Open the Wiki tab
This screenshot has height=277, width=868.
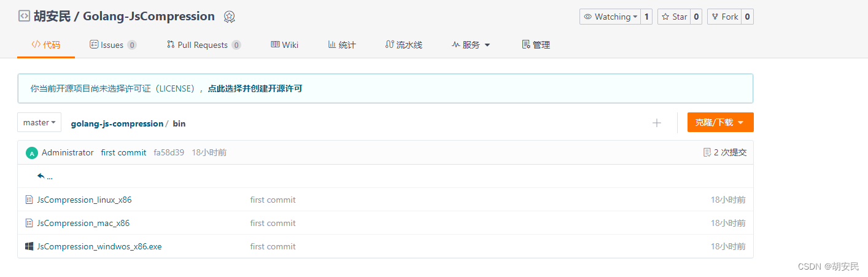click(285, 45)
